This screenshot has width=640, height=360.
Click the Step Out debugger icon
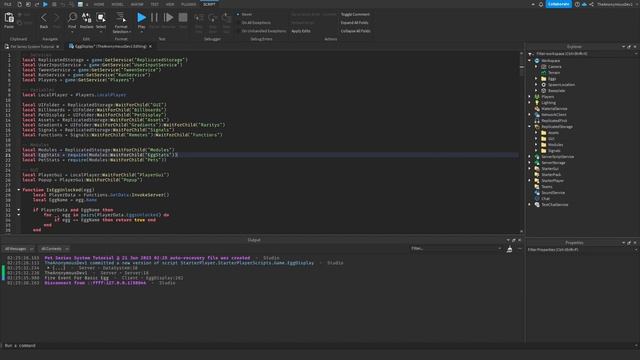coord(226,18)
